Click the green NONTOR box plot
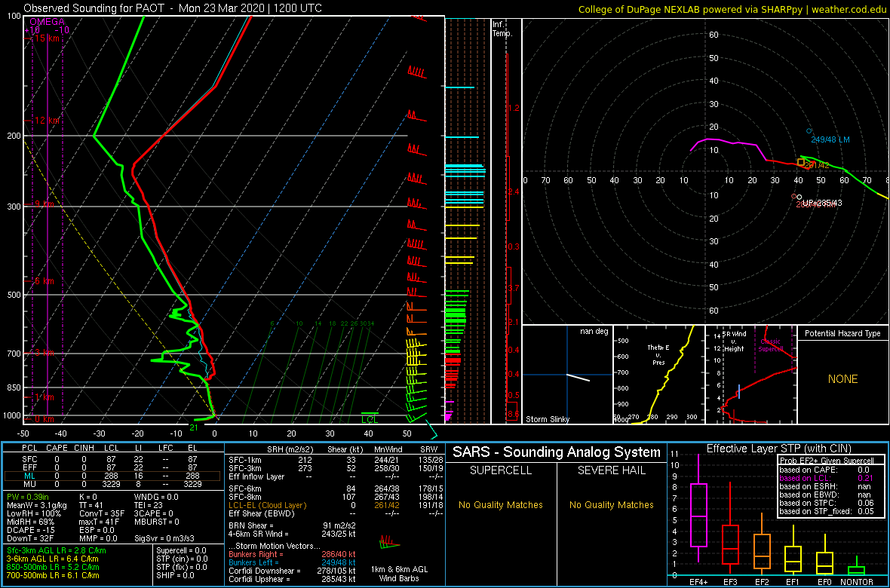Screen dimensions: 890x588 coord(857,571)
